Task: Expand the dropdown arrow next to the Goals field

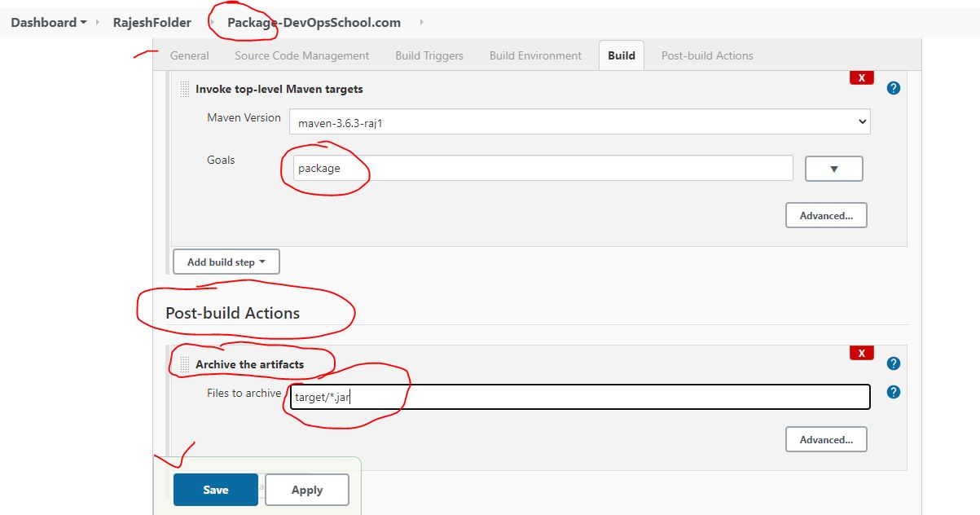Action: [x=833, y=168]
